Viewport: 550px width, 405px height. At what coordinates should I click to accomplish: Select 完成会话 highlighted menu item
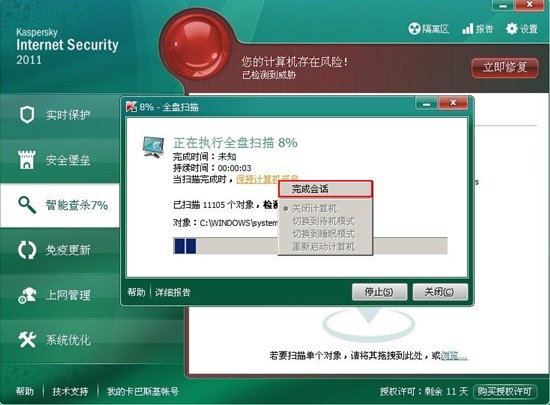point(325,189)
